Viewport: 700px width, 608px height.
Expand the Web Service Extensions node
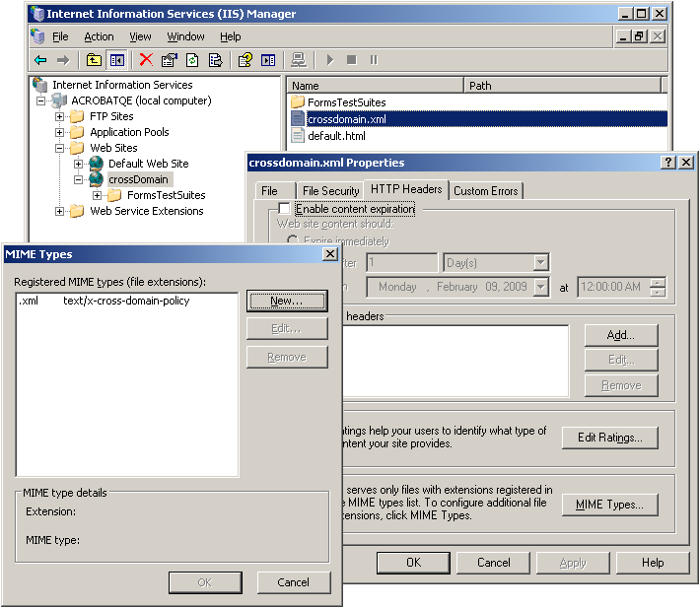[x=59, y=211]
